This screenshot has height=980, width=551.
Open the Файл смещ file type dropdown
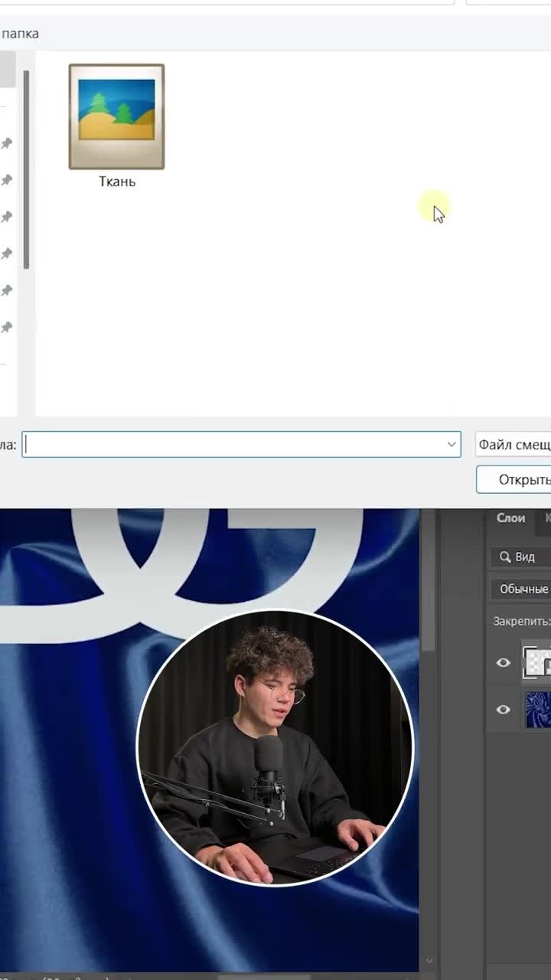point(514,444)
